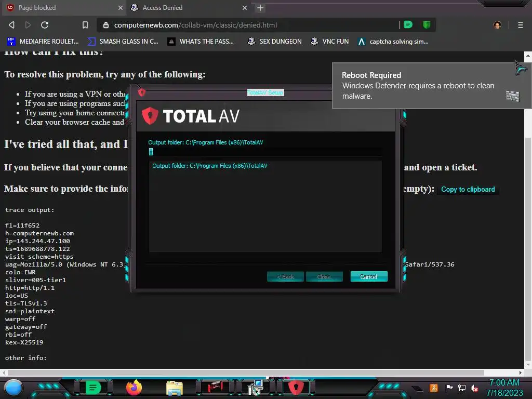
Task: Click the tls=TLSv1.3 trace line
Action: pos(26,303)
